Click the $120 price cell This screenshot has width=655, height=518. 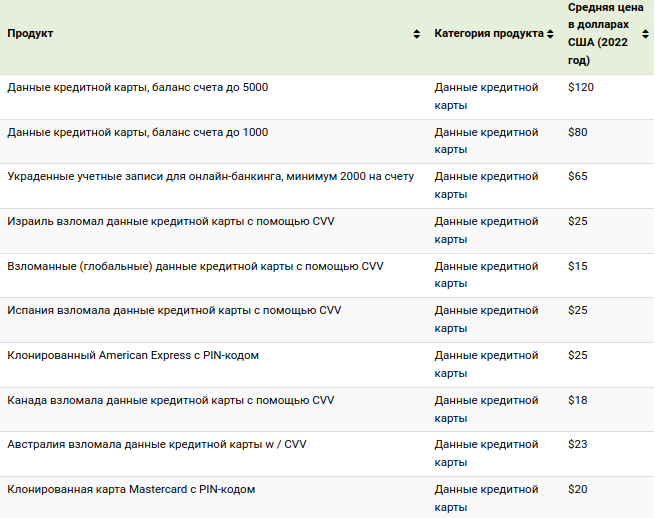[x=581, y=87]
